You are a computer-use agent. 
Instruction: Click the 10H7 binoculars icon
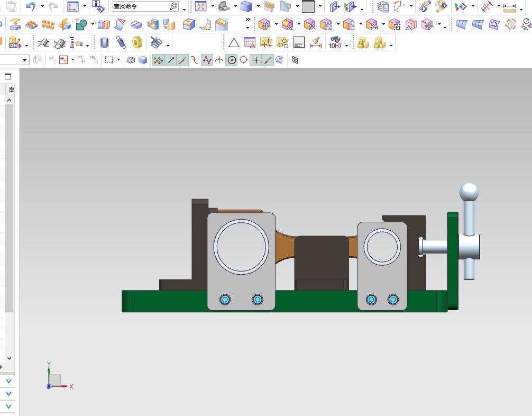point(335,42)
